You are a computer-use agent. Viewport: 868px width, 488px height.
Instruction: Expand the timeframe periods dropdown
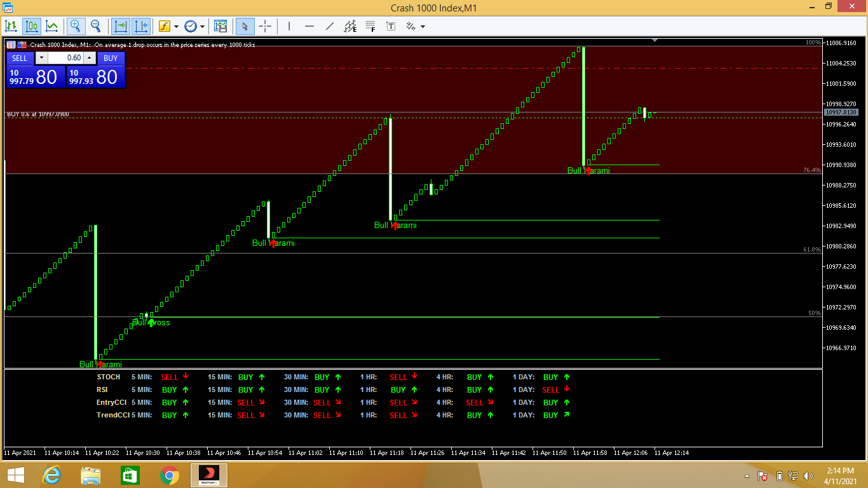click(x=203, y=27)
